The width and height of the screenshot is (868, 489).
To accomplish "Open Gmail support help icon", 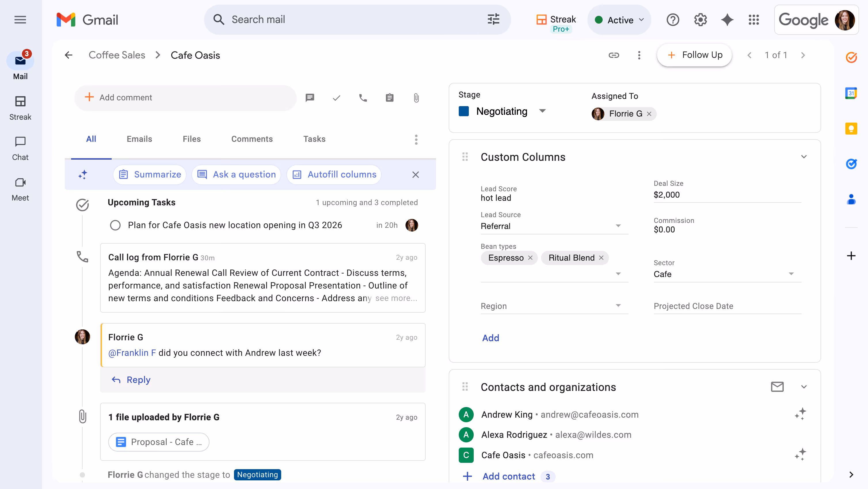I will pyautogui.click(x=673, y=20).
